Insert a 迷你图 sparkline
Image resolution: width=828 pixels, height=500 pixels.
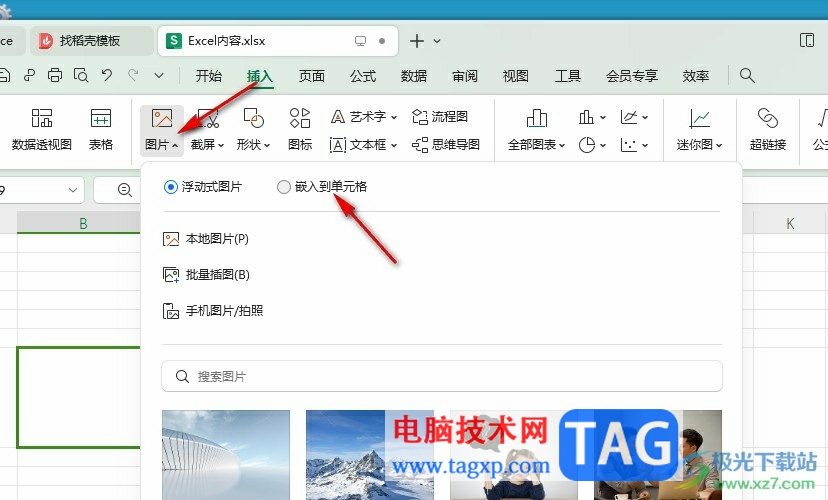699,129
